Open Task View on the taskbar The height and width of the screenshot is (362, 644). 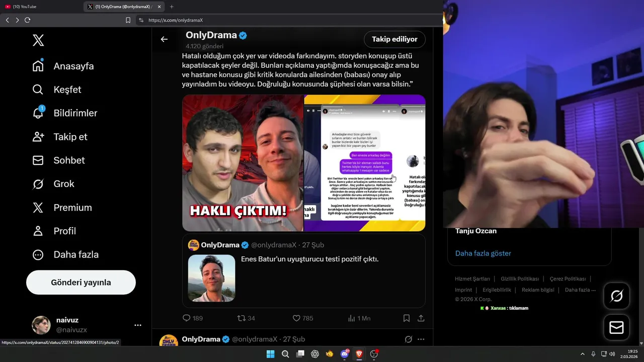[x=300, y=354]
